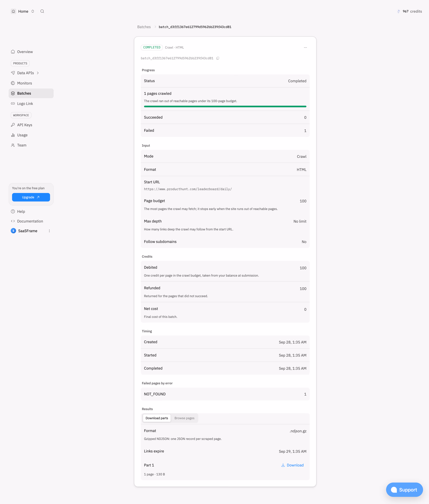
Task: Open the batch card ellipsis menu
Action: [306, 48]
